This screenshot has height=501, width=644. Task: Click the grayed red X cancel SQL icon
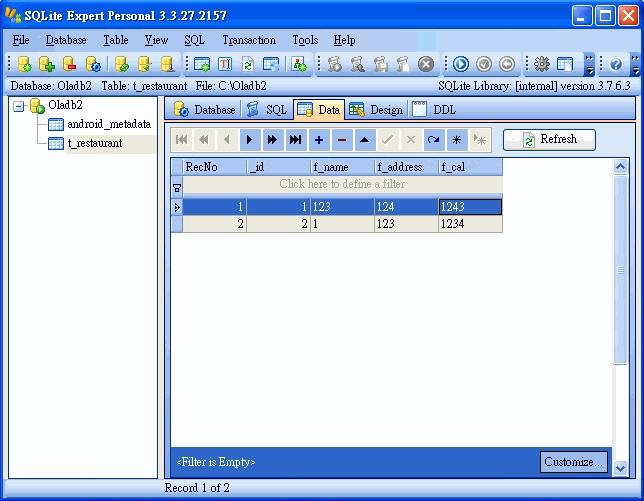point(426,64)
